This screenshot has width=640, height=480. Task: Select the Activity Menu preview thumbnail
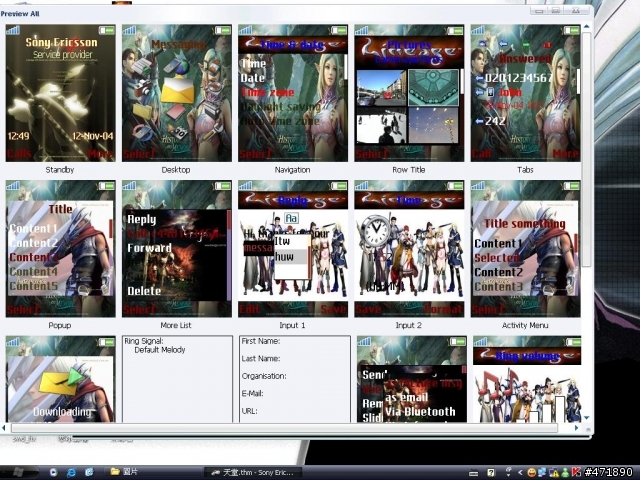pyautogui.click(x=525, y=249)
